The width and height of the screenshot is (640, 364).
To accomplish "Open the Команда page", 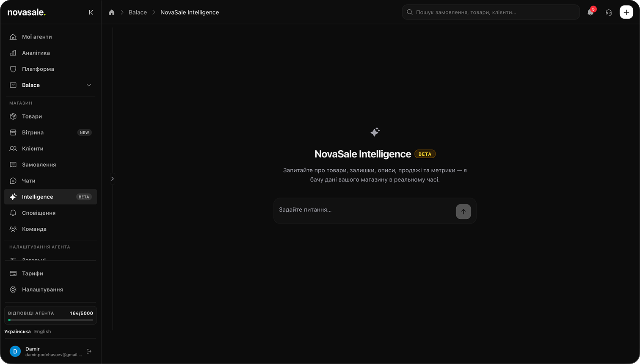I will tap(50, 229).
